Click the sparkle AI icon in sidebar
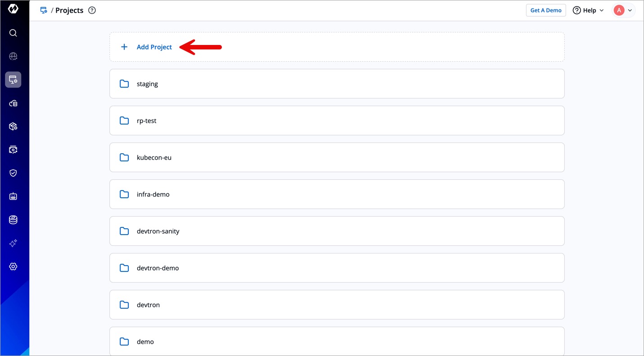644x356 pixels. [x=13, y=243]
